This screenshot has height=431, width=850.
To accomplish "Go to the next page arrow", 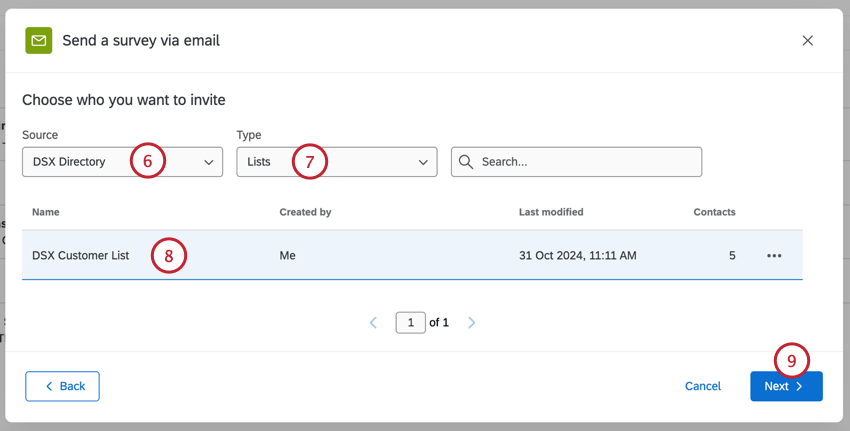I will (472, 323).
